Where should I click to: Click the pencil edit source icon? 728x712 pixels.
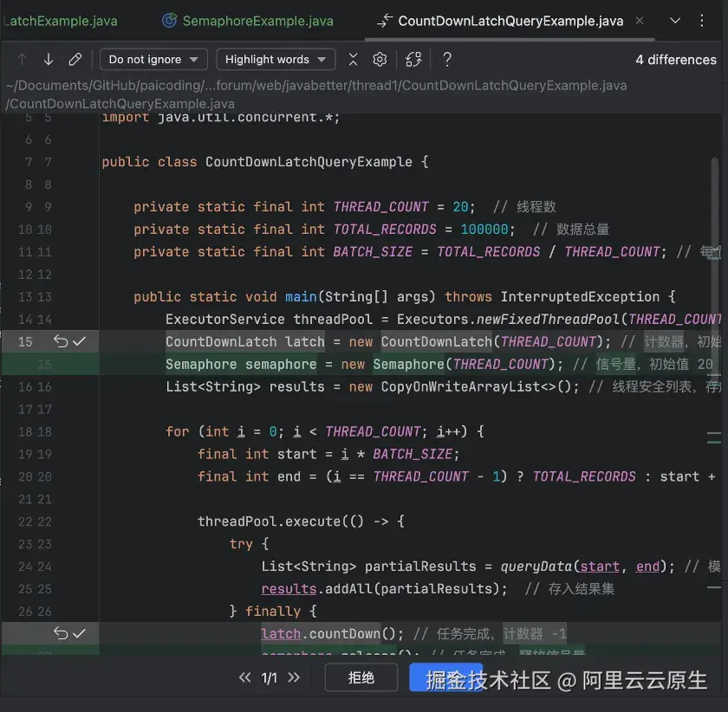(x=75, y=60)
